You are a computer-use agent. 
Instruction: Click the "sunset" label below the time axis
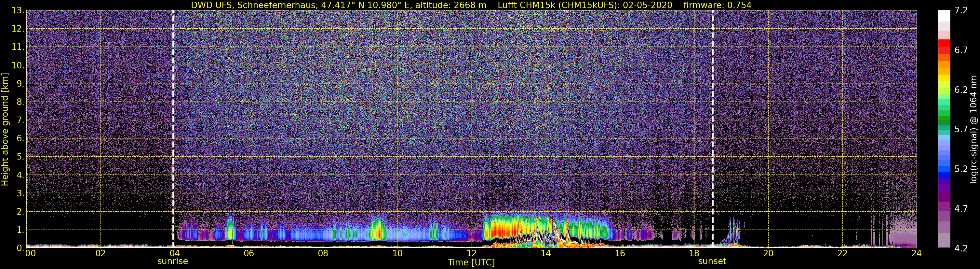712,262
